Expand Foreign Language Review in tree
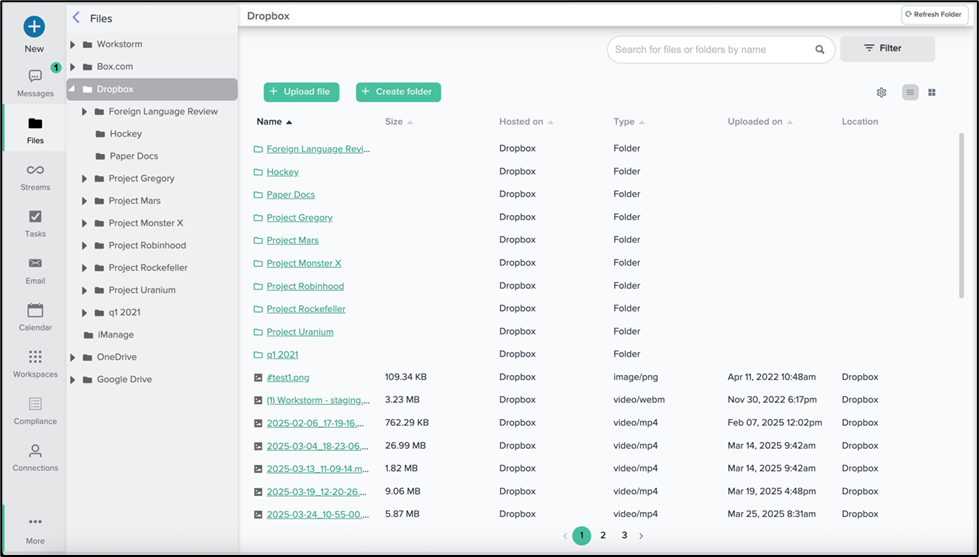 (84, 112)
